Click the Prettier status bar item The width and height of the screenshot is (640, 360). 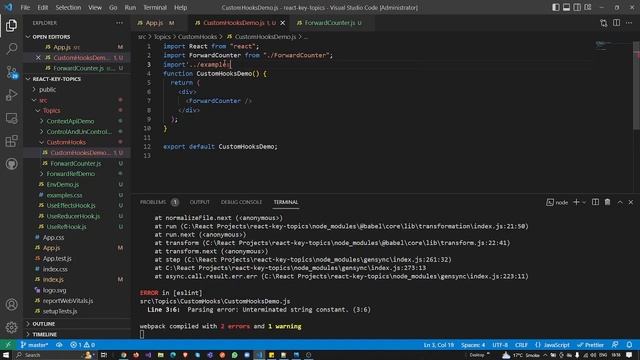click(x=590, y=345)
